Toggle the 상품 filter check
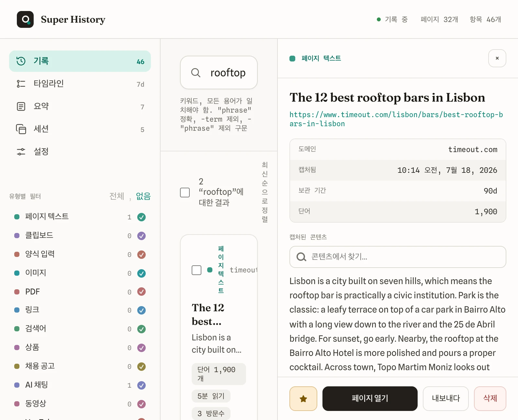 [x=141, y=348]
